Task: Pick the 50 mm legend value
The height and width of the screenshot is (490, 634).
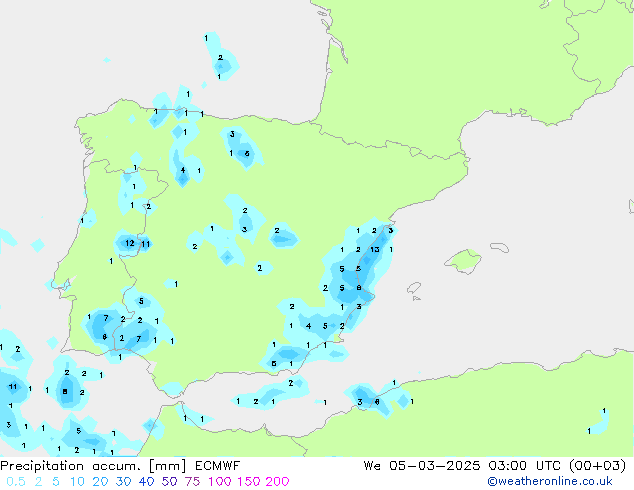Action: (169, 482)
